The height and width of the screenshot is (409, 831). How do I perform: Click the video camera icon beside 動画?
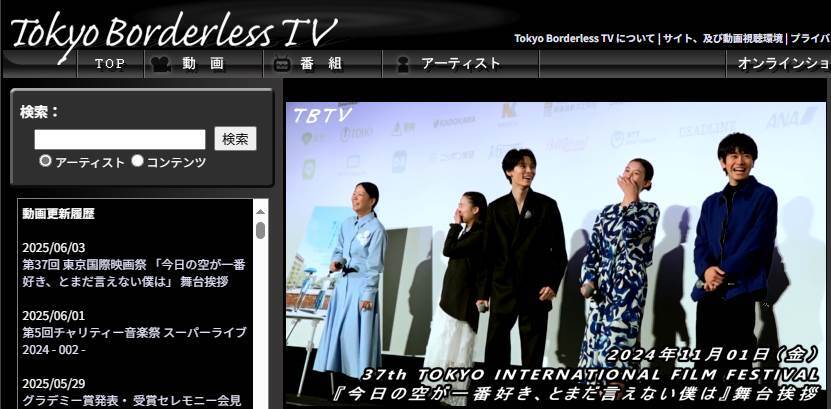pyautogui.click(x=161, y=64)
